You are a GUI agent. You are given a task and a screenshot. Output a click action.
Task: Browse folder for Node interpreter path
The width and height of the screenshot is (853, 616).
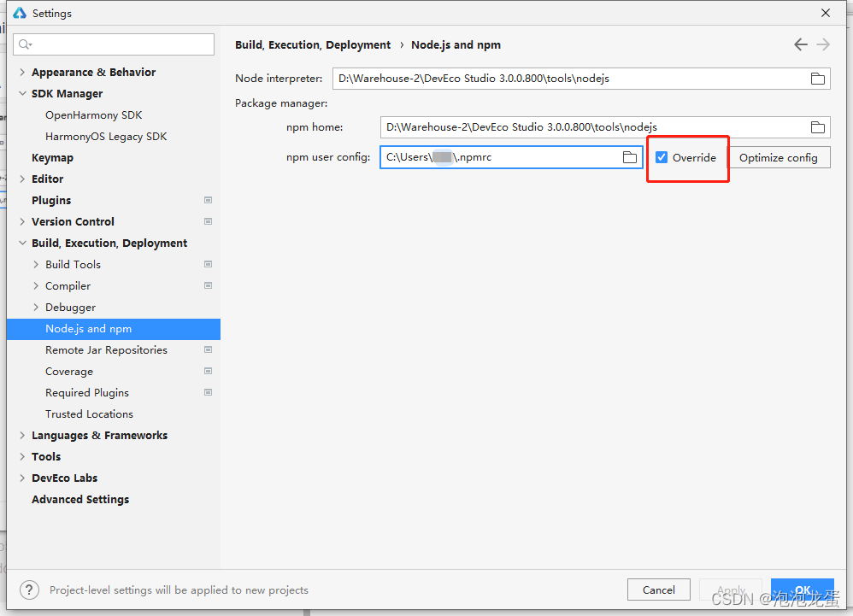[x=817, y=79]
